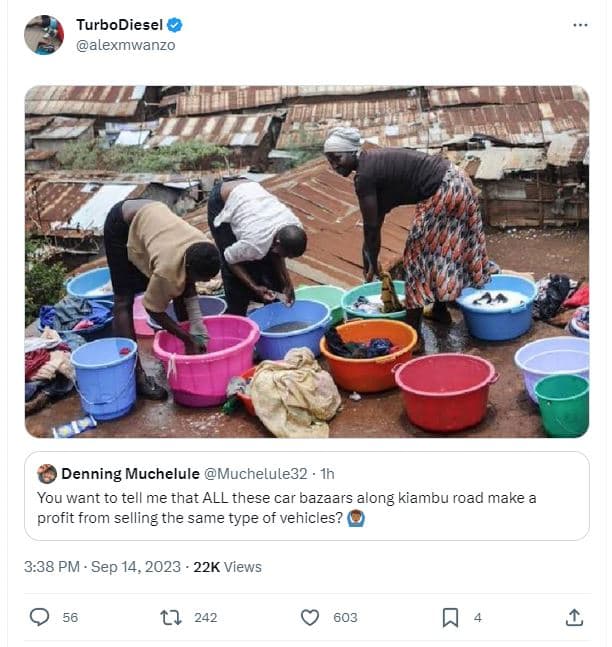The width and height of the screenshot is (612, 647).
Task: Click the retweet arrows icon
Action: 171,617
